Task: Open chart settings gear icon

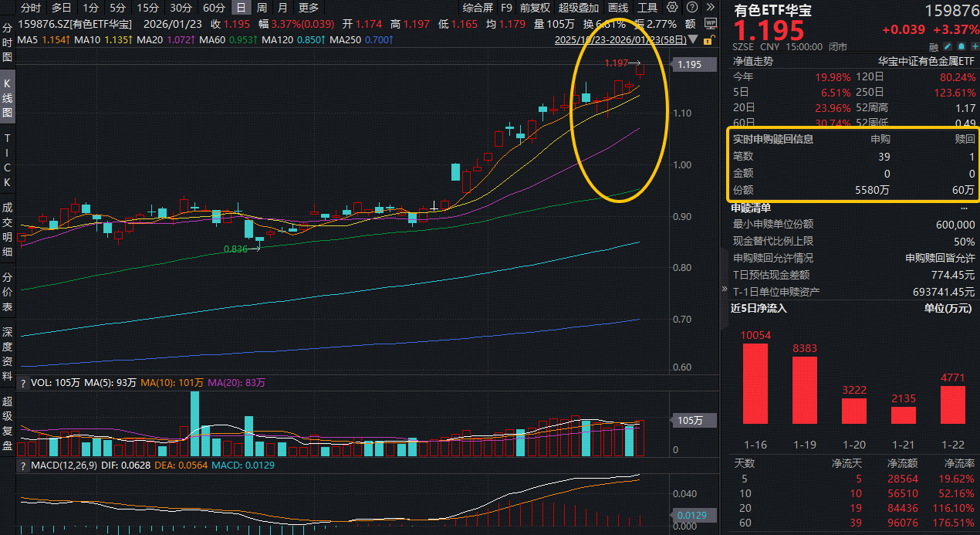Action: (672, 8)
